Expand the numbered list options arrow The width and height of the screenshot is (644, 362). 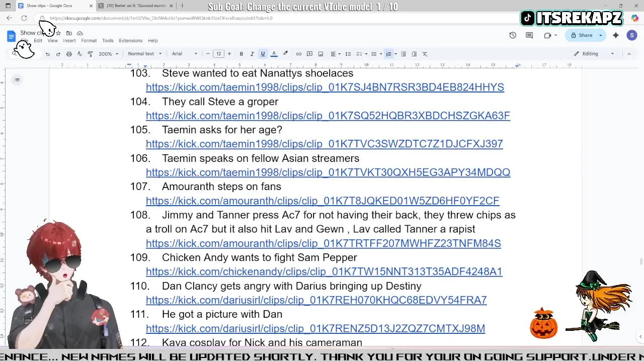point(395,54)
